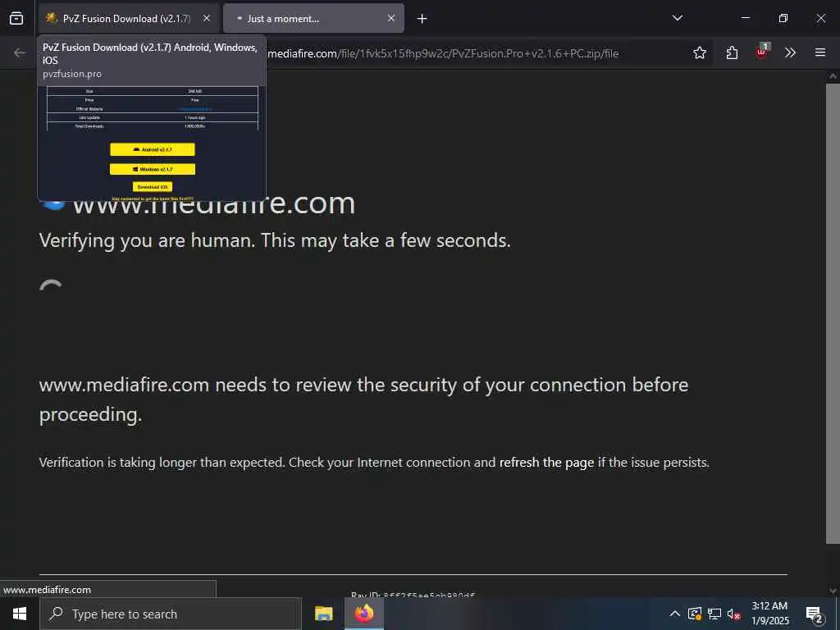Open the Firefox View icon
Image resolution: width=840 pixels, height=630 pixels.
(x=16, y=18)
